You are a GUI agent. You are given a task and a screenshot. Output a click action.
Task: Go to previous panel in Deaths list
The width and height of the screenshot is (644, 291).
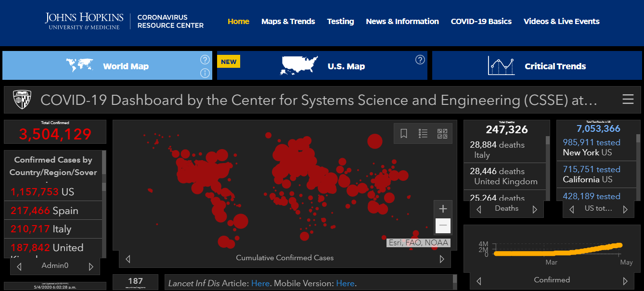point(478,209)
